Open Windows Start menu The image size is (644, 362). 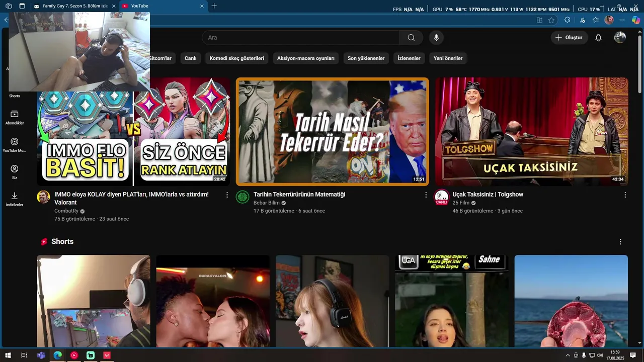(8, 355)
